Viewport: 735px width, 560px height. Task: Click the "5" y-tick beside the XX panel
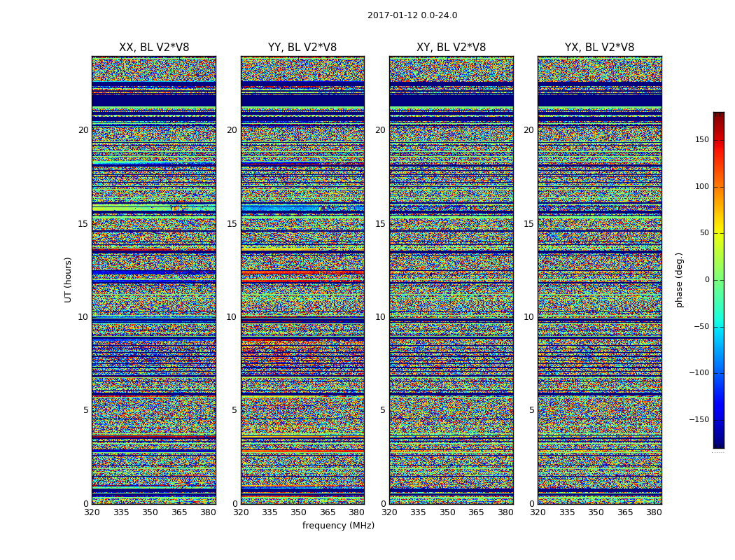click(x=86, y=410)
